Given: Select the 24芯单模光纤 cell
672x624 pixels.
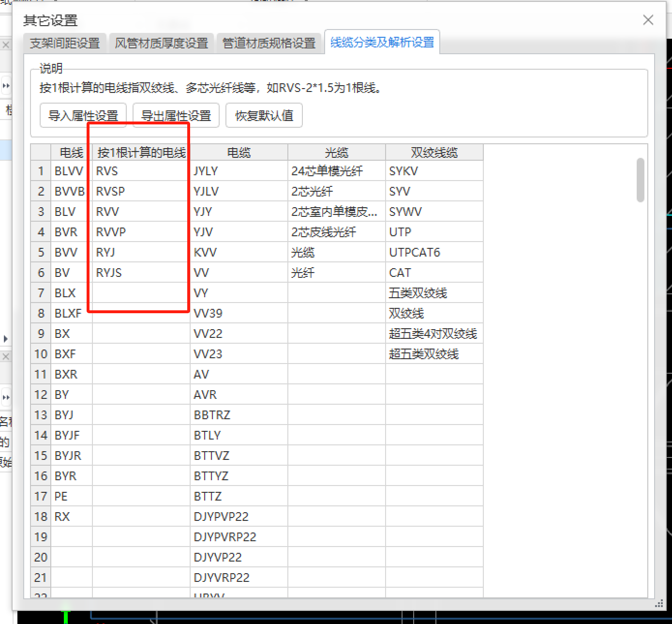Looking at the screenshot, I should point(337,171).
